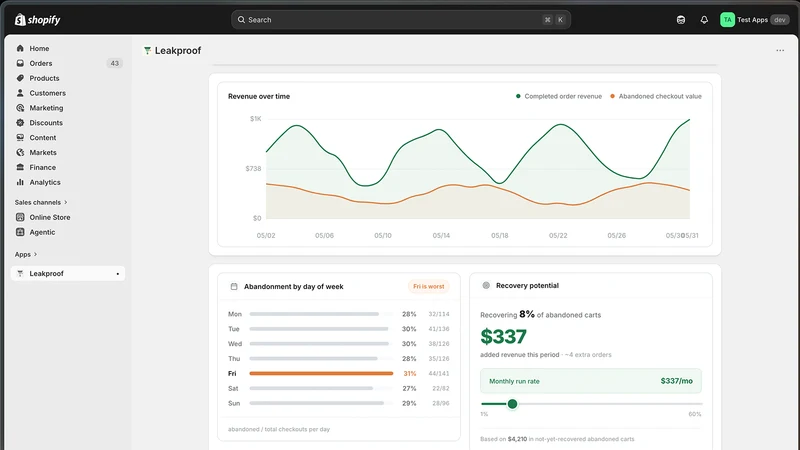The width and height of the screenshot is (800, 450).
Task: Click the Revenue over time heading
Action: [259, 96]
